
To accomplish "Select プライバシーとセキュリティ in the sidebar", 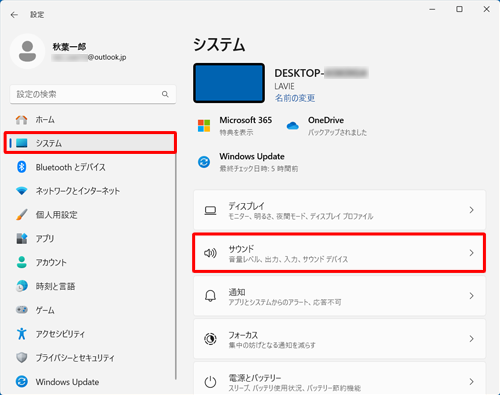I will 90,358.
